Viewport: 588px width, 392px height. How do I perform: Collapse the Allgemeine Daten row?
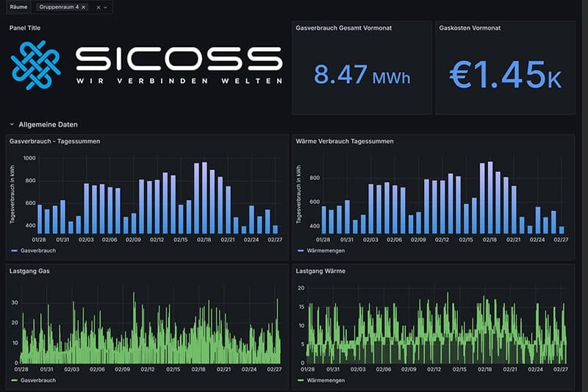[12, 125]
